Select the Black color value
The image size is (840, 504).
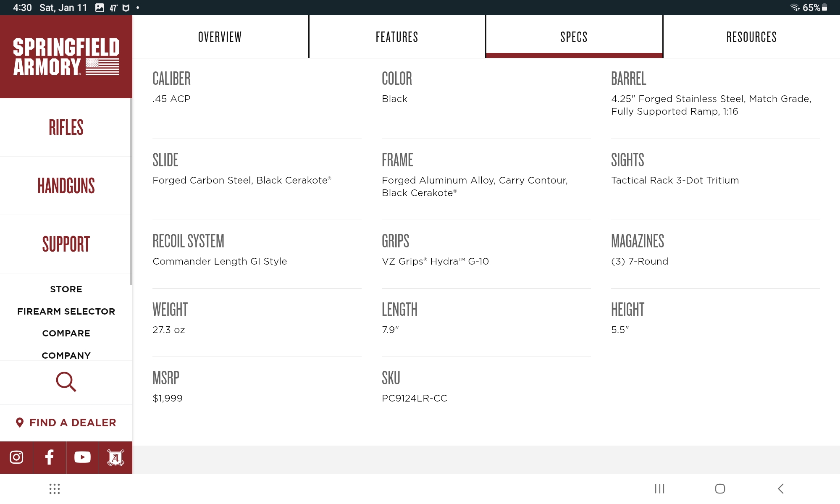pos(394,99)
